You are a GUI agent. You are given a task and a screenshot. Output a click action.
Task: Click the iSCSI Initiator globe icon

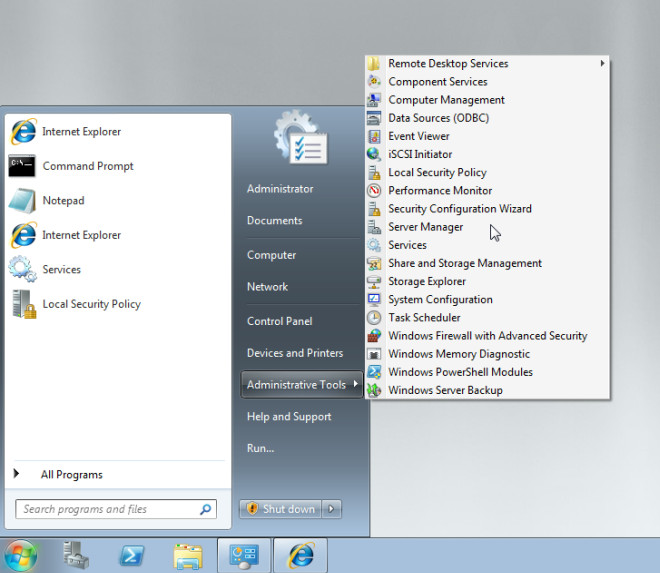coord(374,154)
